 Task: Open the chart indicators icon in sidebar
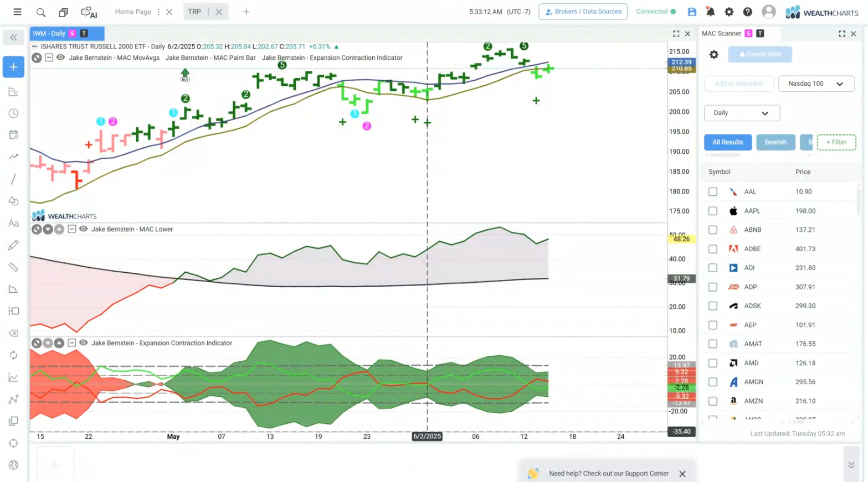13,91
